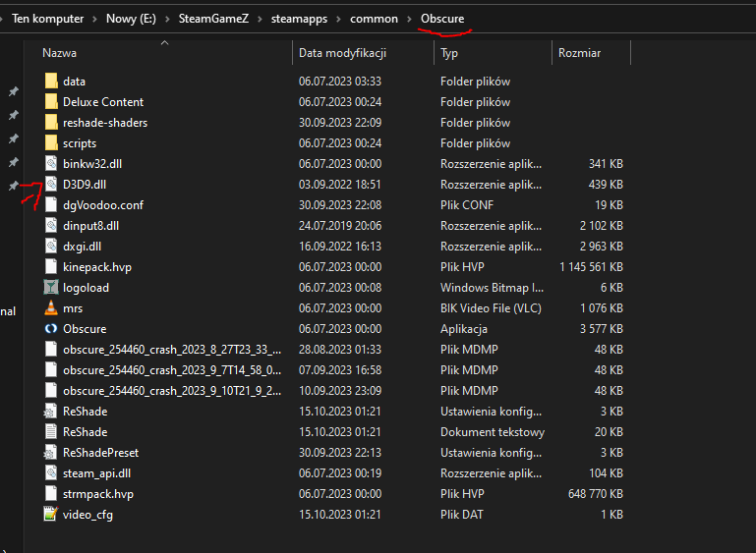Click the ReShadePreset settings file icon
756x553 pixels.
(51, 453)
